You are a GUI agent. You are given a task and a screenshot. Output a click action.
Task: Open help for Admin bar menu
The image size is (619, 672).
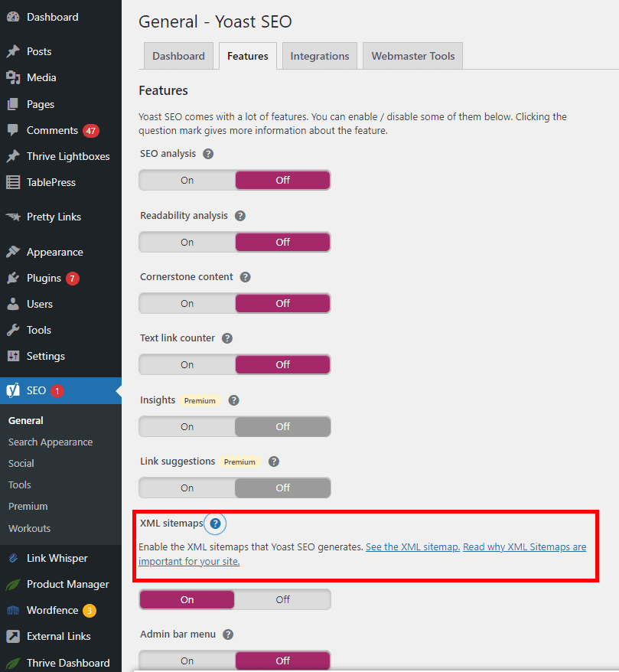pos(228,634)
